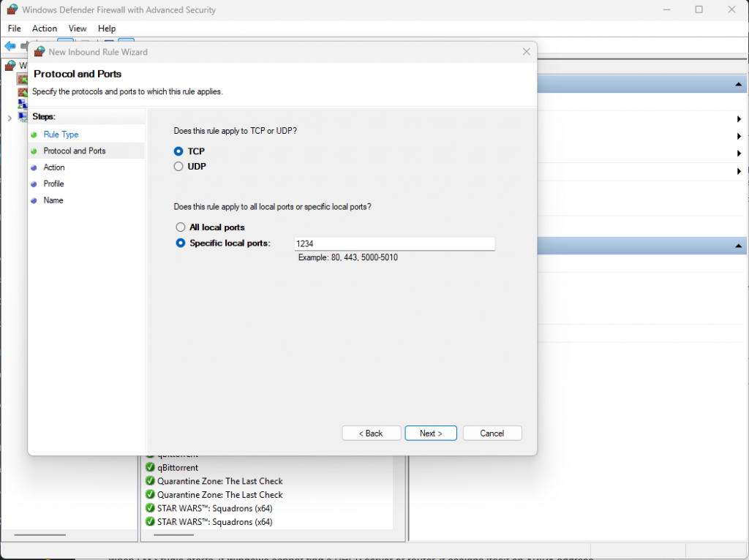Click the New Inbound Rule Wizard title icon
Viewport: 749px width, 560px height.
click(x=39, y=52)
